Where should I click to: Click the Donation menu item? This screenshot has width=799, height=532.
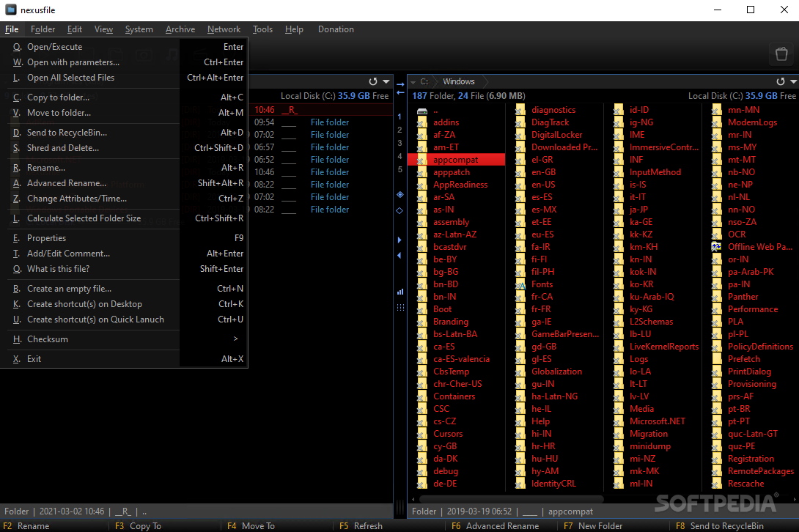pos(336,29)
